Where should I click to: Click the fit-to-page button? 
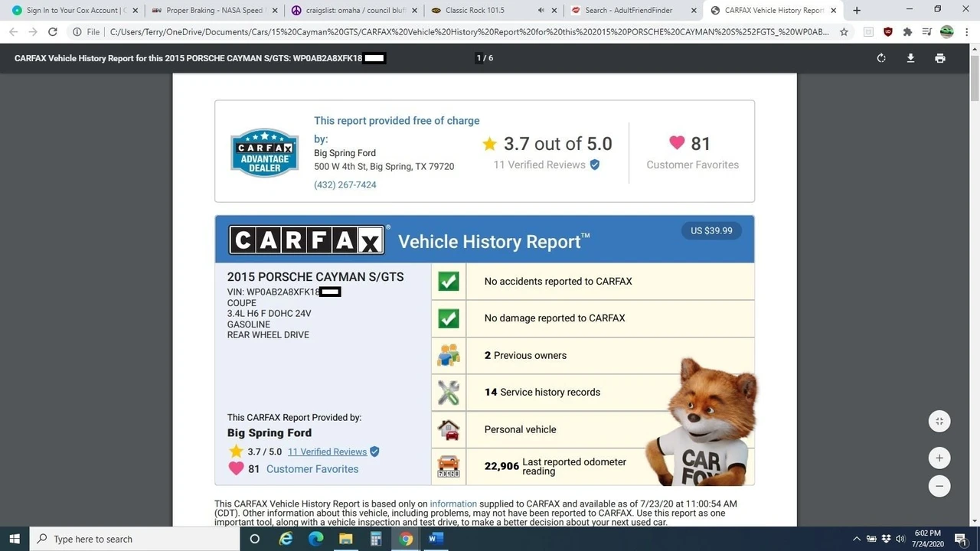pyautogui.click(x=939, y=421)
